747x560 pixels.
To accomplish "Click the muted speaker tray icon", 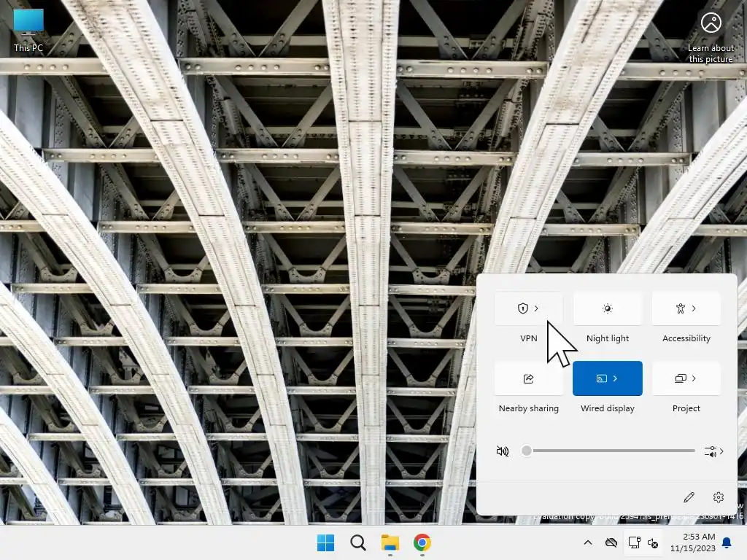I will [x=653, y=542].
